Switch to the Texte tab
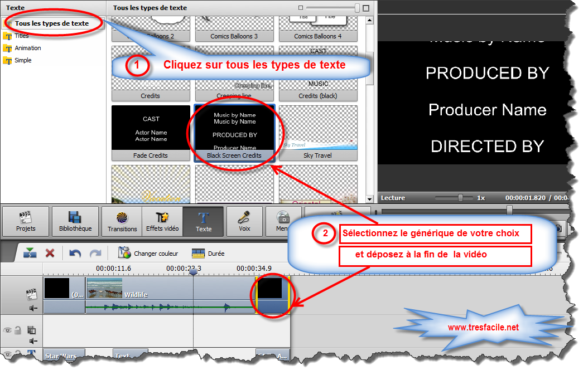 (204, 221)
